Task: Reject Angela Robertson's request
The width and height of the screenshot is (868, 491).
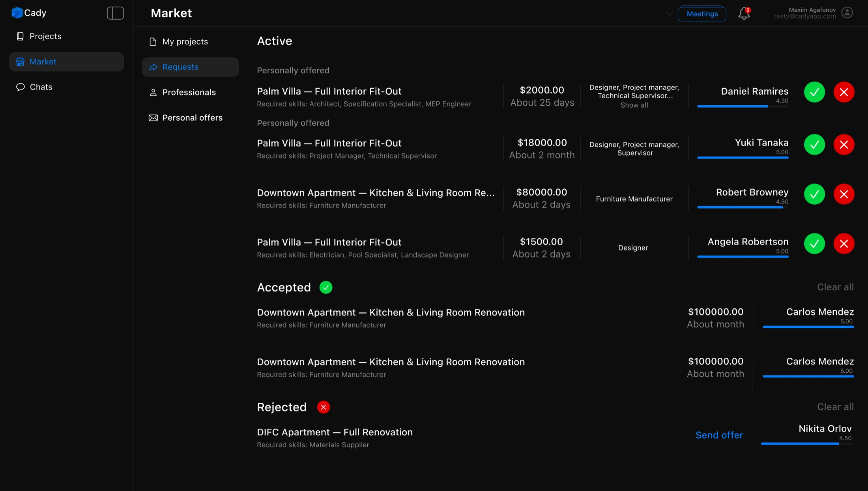Action: tap(844, 243)
